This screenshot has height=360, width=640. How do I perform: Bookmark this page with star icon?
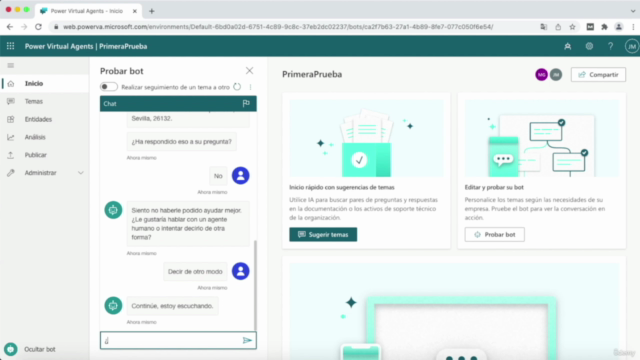click(572, 27)
